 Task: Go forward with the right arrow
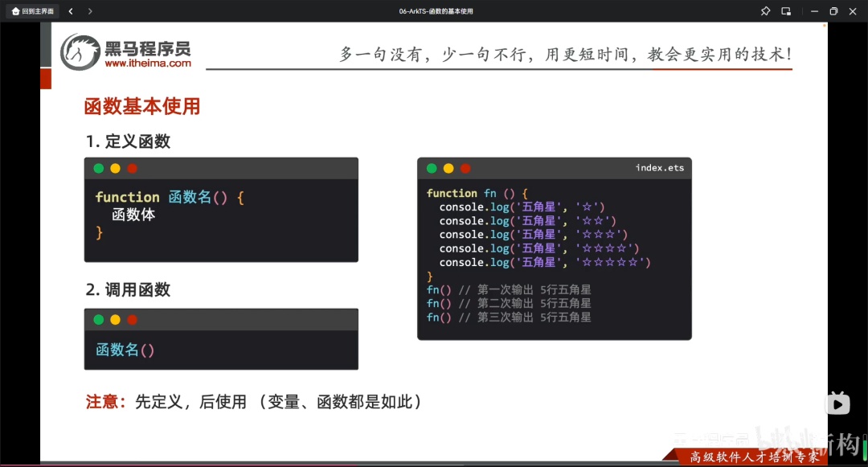coord(90,11)
